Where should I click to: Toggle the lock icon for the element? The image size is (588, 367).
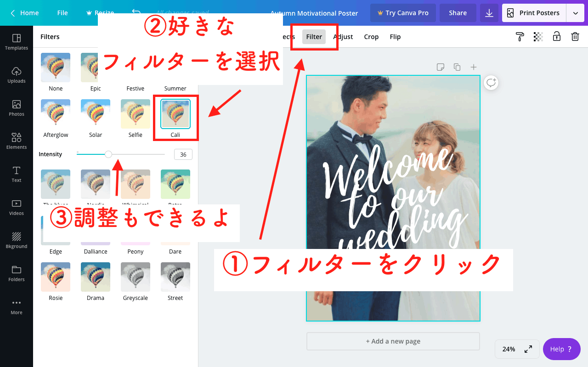557,37
